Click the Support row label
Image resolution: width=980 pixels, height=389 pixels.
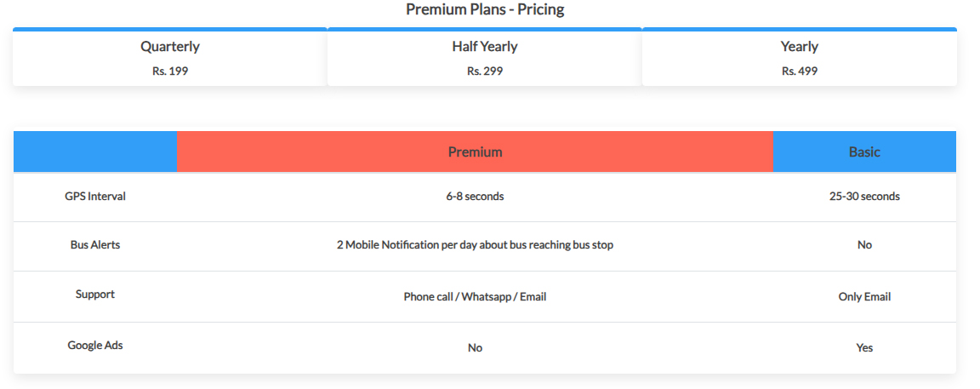pos(95,294)
